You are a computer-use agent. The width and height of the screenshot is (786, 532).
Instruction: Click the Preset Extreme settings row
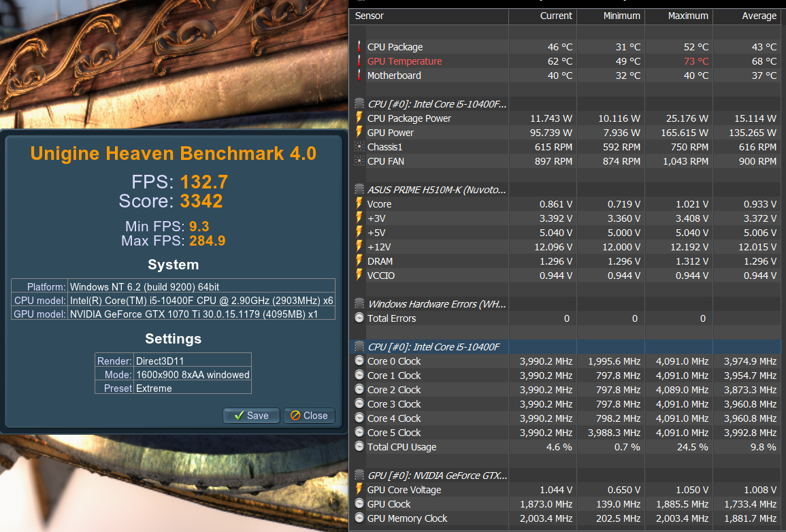click(173, 388)
